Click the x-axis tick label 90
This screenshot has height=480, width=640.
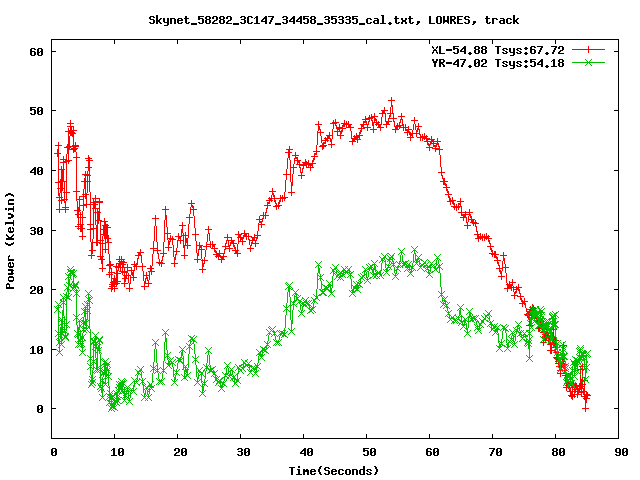(621, 452)
